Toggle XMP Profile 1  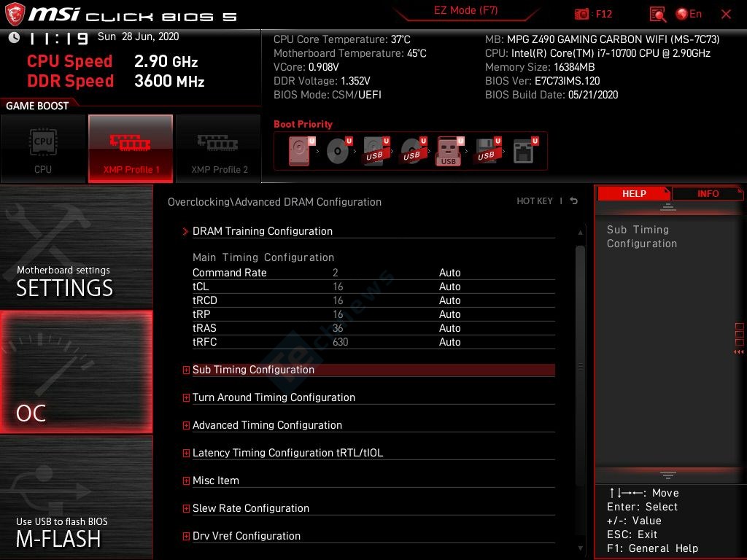pos(131,149)
